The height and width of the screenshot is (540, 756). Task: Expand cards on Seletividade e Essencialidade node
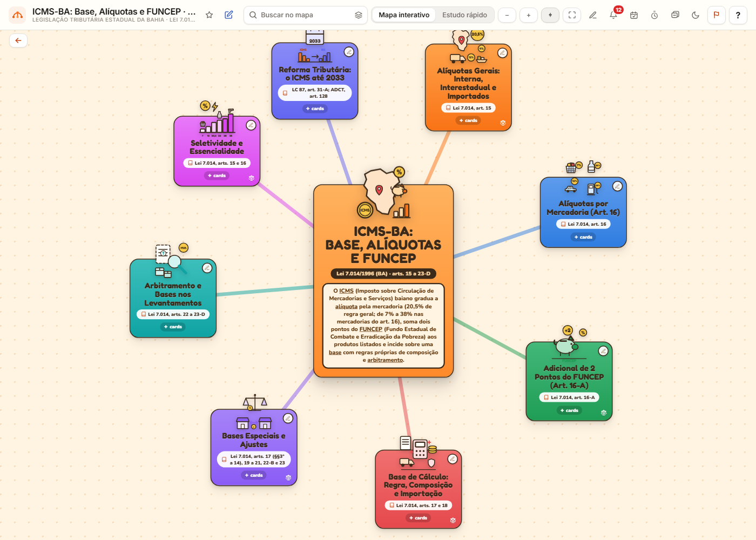point(217,175)
